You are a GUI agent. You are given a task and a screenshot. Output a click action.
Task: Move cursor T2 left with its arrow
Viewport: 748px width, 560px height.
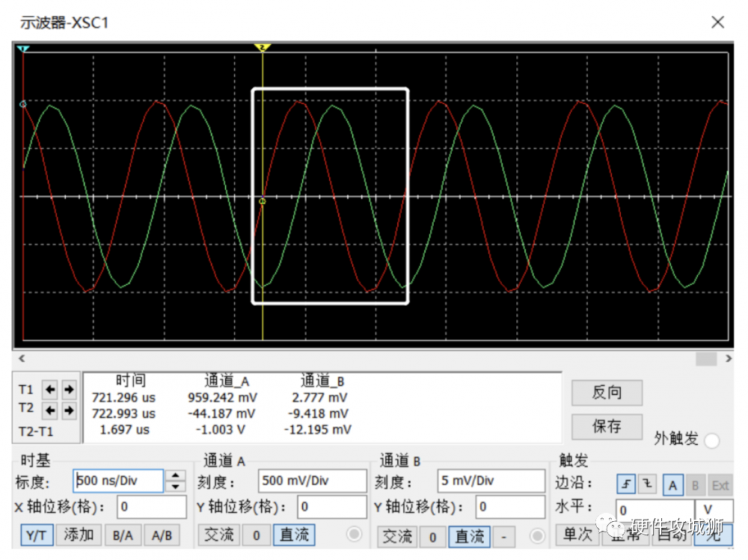pos(50,410)
